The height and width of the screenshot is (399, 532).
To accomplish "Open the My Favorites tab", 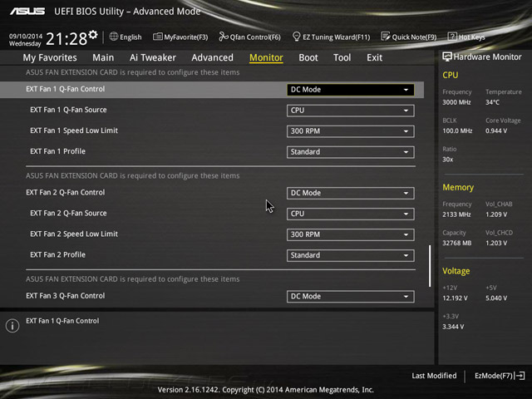I will pos(50,57).
